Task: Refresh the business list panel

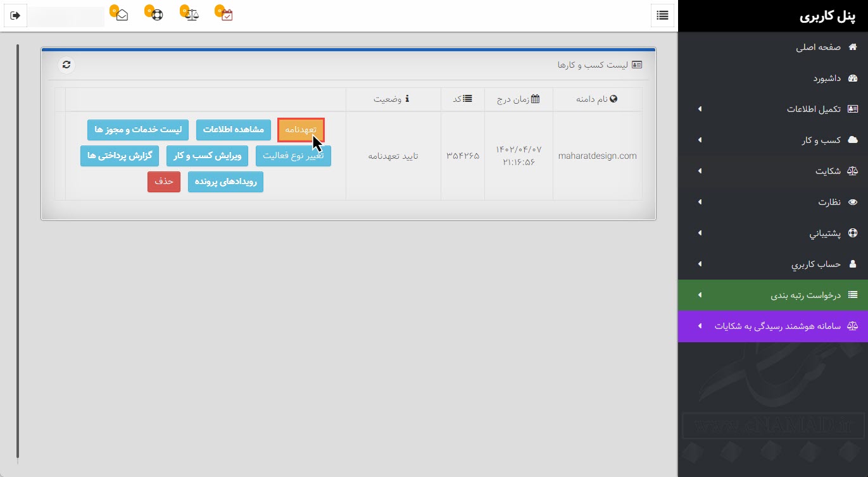Action: [66, 65]
